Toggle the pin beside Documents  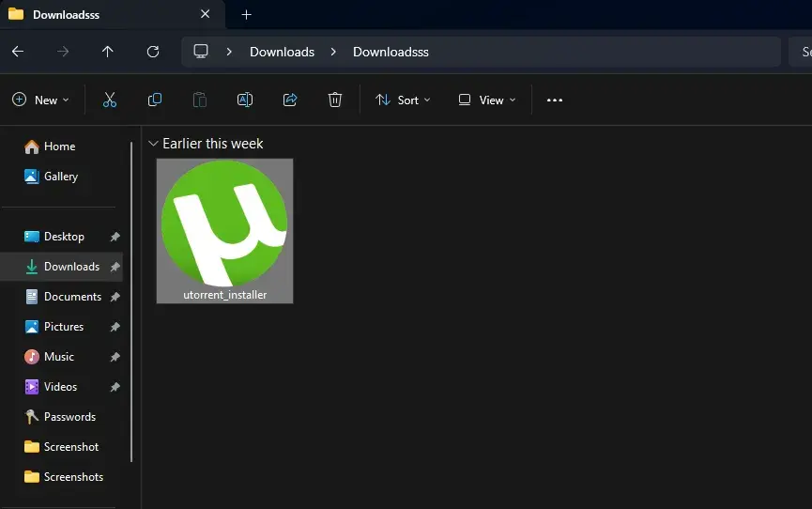[115, 297]
